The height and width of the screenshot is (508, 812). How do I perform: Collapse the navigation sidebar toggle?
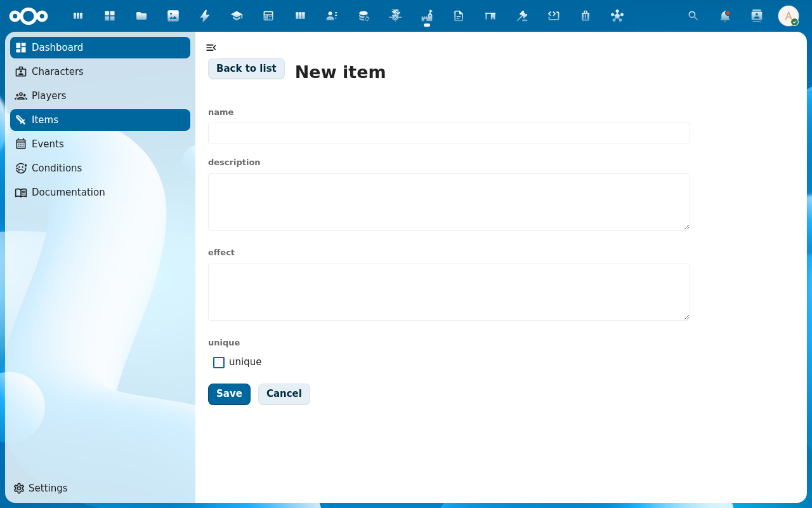click(x=211, y=48)
